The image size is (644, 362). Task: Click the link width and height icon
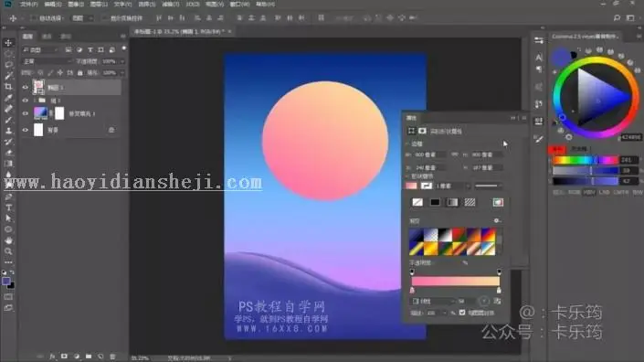(454, 154)
